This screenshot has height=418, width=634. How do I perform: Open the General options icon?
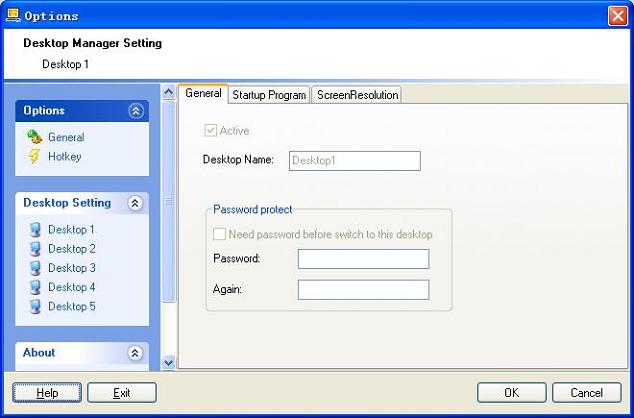35,137
